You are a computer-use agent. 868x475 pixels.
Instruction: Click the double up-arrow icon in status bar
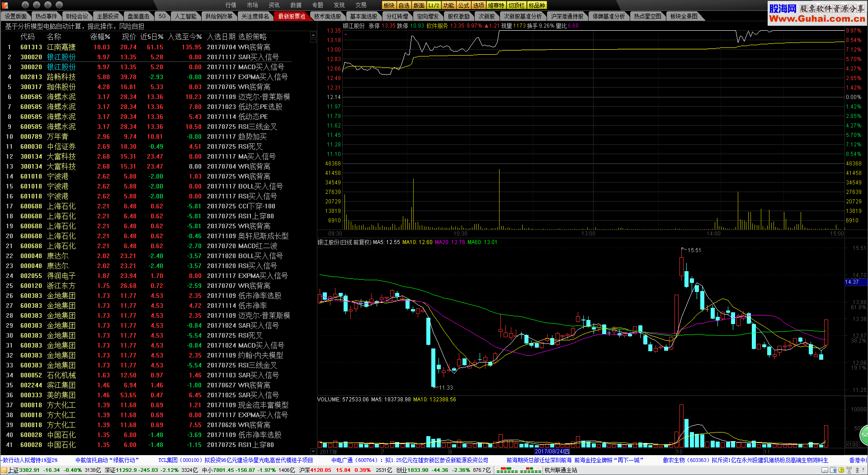pyautogui.click(x=857, y=470)
